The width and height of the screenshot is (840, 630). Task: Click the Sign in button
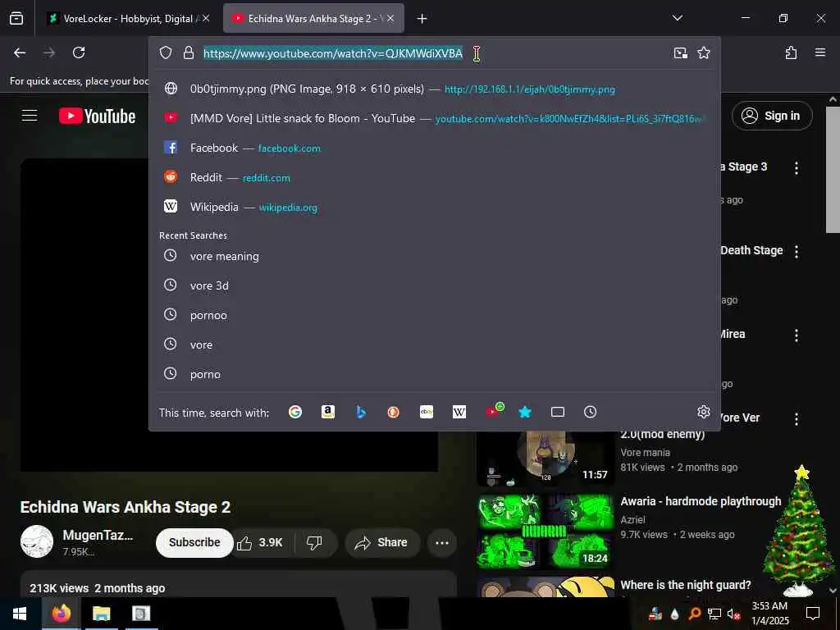(x=772, y=116)
